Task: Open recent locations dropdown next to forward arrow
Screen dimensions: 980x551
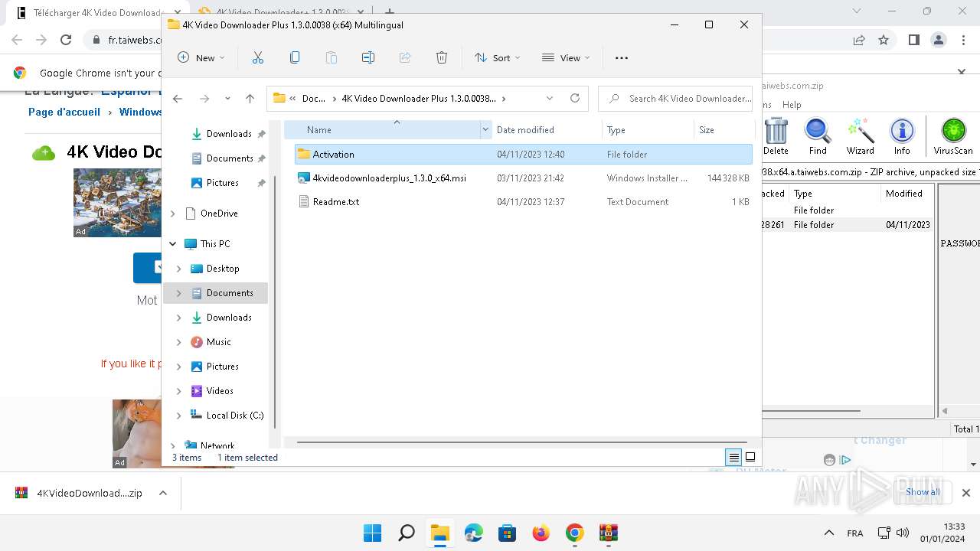Action: click(227, 98)
